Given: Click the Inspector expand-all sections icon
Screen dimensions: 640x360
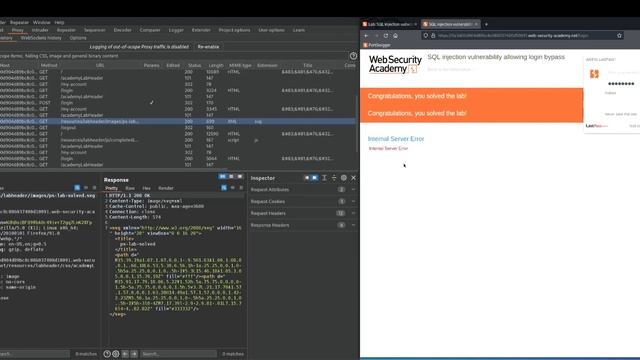Looking at the screenshot, I should [324, 178].
